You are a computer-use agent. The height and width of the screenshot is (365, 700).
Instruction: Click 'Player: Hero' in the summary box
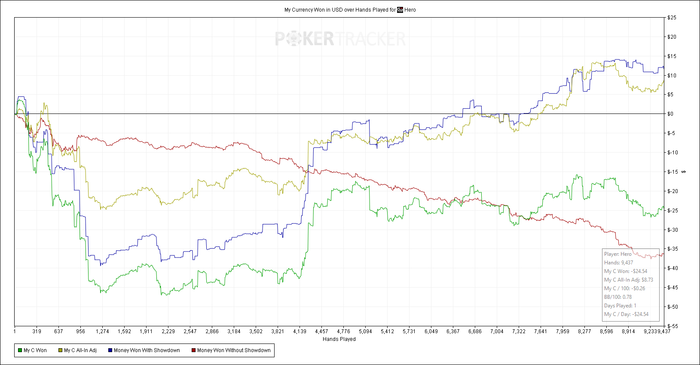[x=618, y=254]
